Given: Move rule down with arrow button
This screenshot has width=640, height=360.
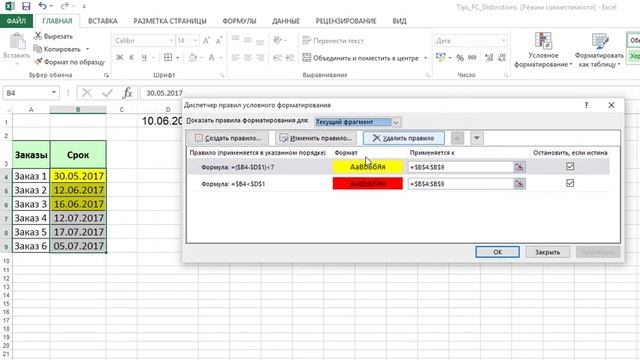Looking at the screenshot, I should [476, 138].
